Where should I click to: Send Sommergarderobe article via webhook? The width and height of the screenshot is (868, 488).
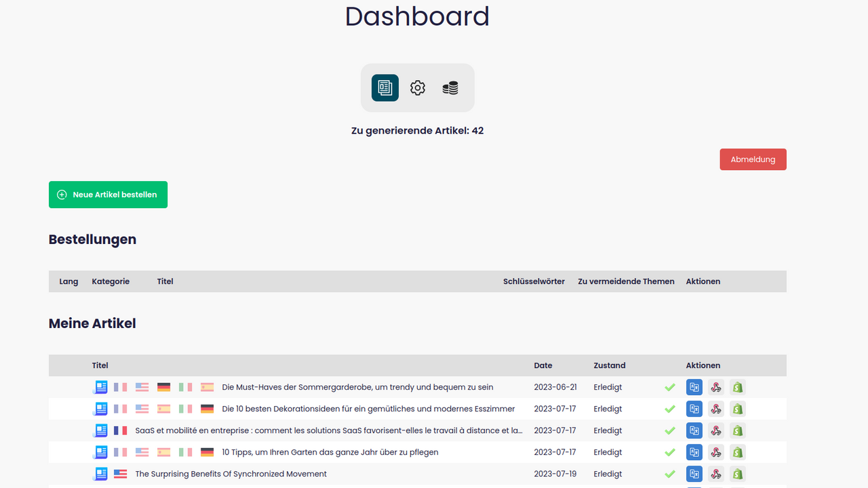point(716,387)
